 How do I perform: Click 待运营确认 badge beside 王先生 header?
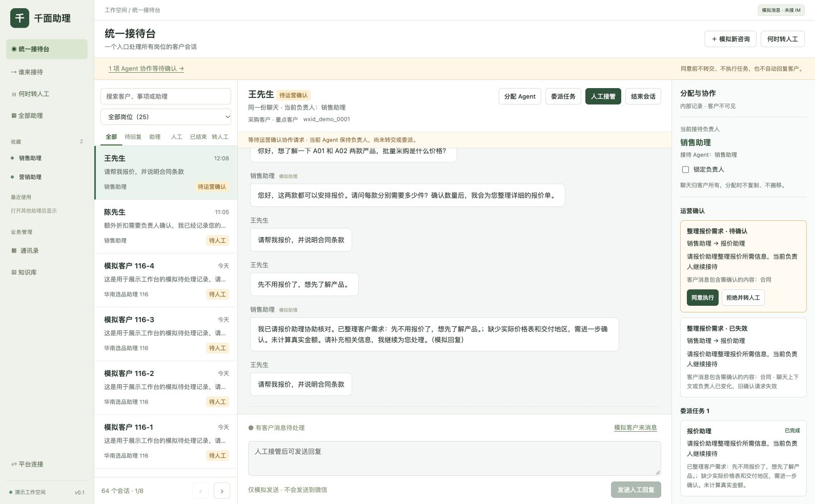[x=294, y=95]
